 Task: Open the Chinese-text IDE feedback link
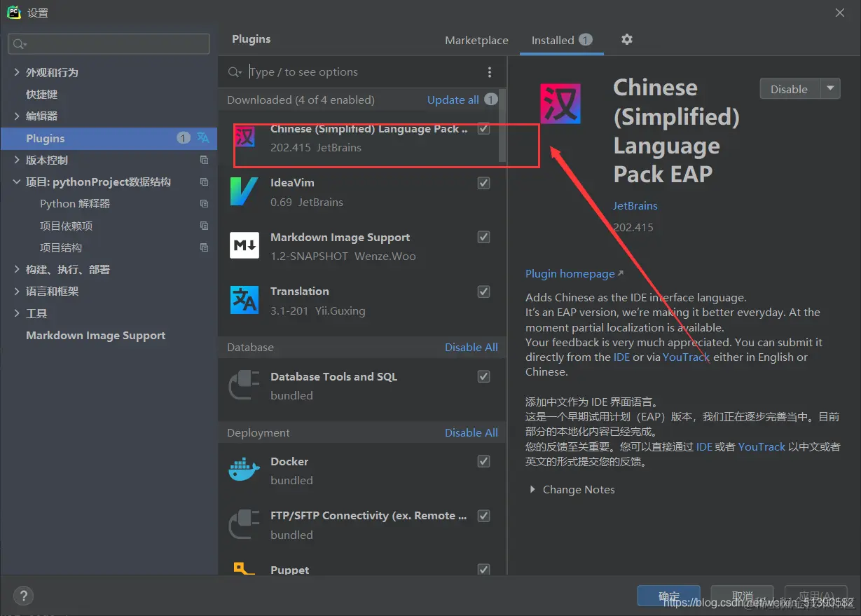pos(704,446)
